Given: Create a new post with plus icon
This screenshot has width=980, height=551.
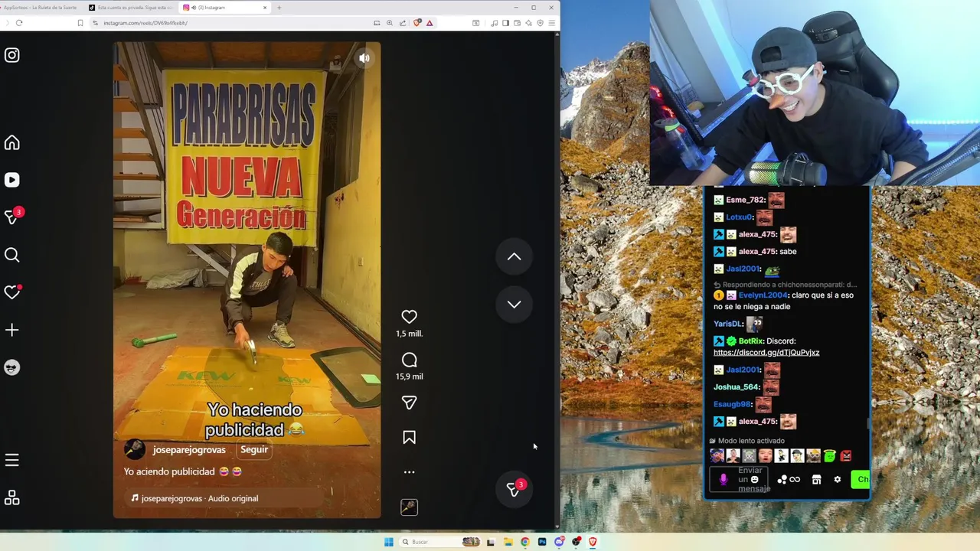Looking at the screenshot, I should [12, 330].
